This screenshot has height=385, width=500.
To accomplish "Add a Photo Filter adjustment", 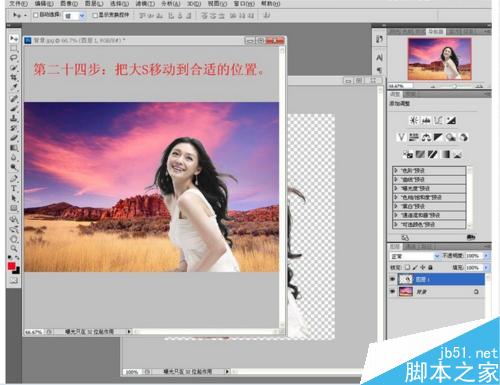I will point(451,137).
